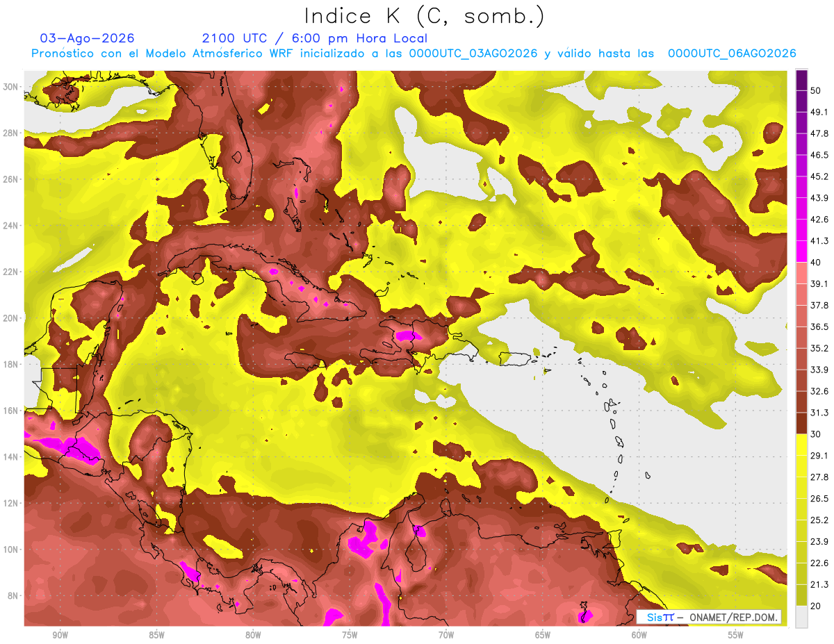Click the latitude label "18N"

[10, 364]
